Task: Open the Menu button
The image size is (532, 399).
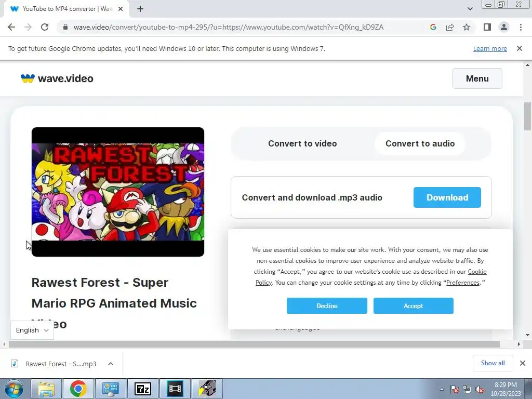Action: click(477, 78)
